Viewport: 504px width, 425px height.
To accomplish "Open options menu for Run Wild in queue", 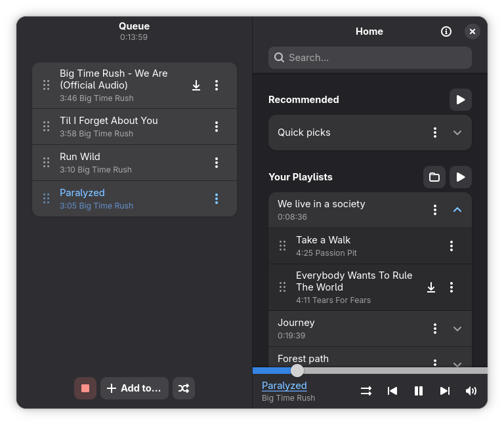I will coord(217,163).
